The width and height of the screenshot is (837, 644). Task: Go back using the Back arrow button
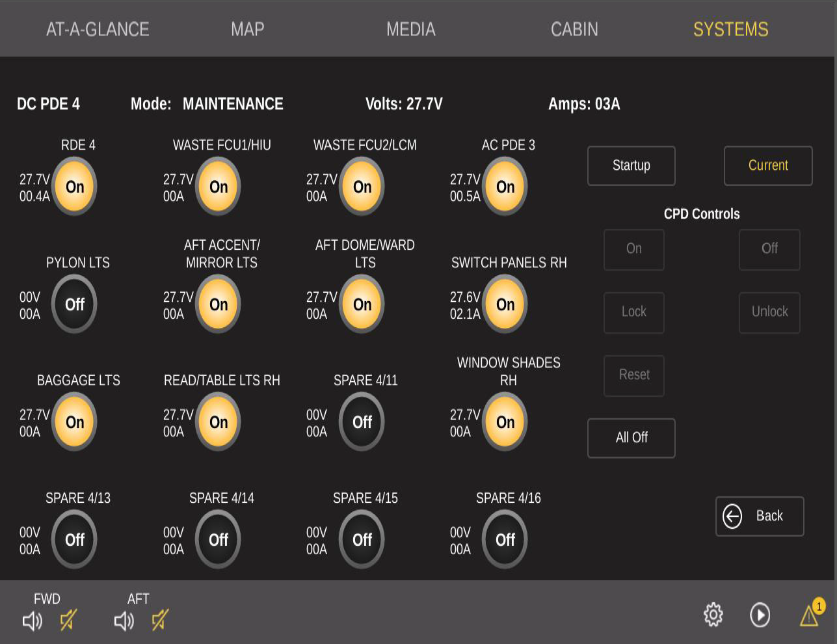click(x=759, y=517)
